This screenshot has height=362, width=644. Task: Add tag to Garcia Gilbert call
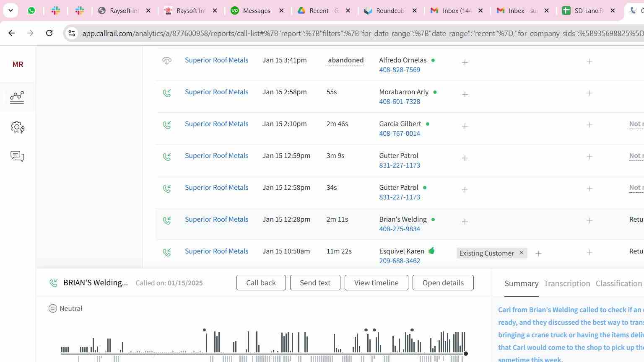(x=465, y=126)
